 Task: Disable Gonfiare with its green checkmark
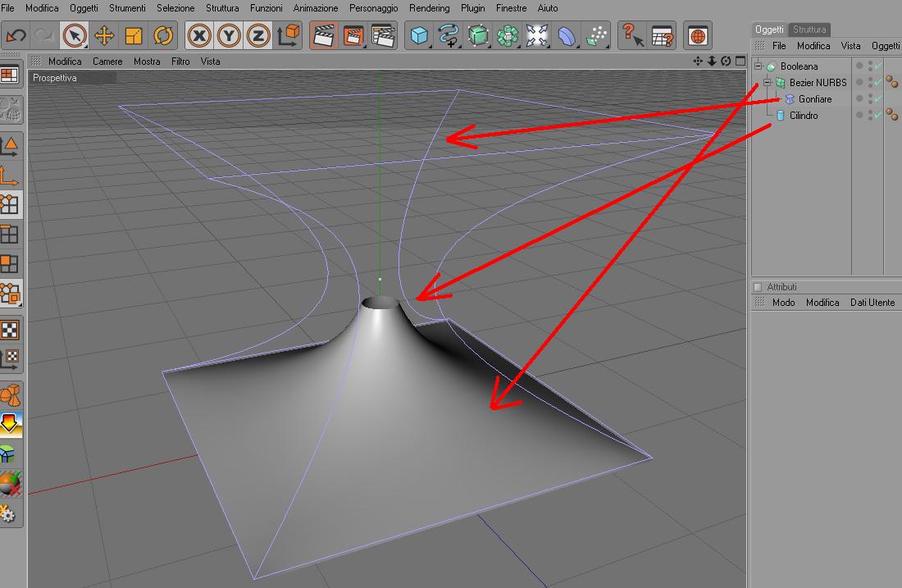(878, 99)
